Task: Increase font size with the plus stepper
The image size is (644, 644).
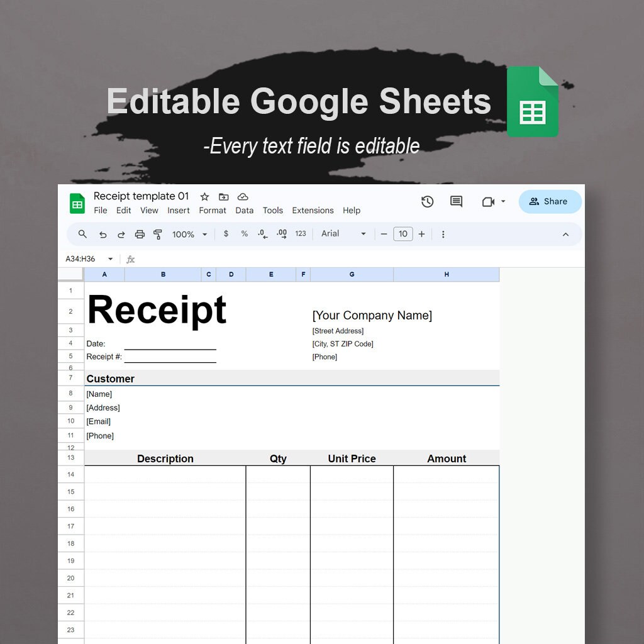Action: [x=421, y=233]
